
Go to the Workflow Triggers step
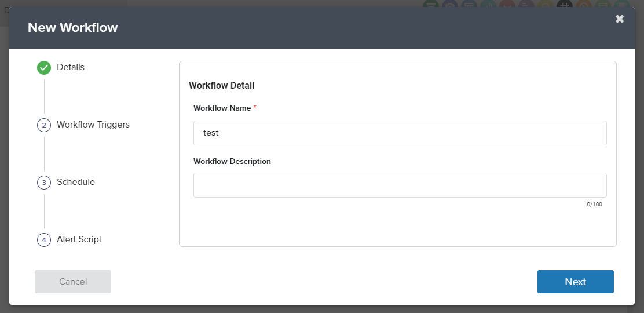coord(83,125)
